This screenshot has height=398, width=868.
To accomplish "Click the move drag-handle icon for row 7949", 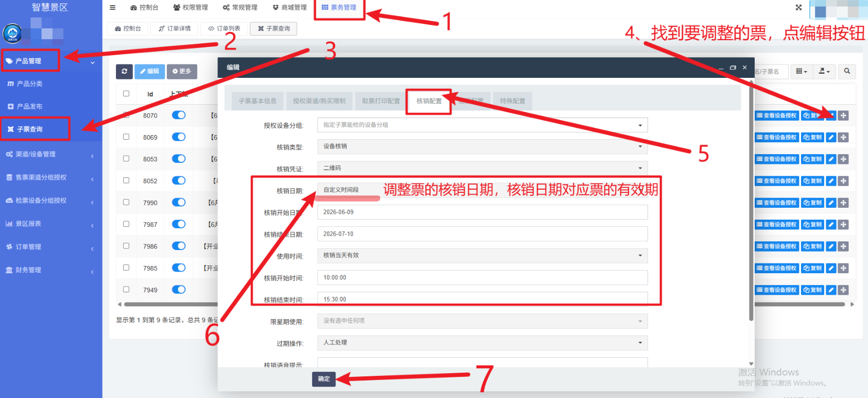I will pos(843,290).
